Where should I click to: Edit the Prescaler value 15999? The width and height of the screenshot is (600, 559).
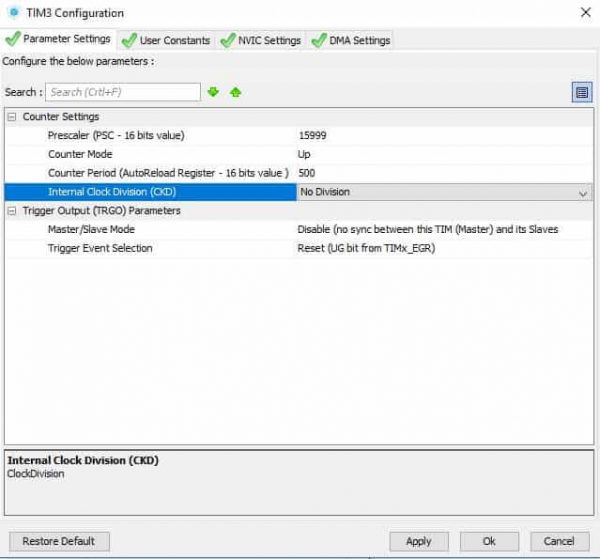pyautogui.click(x=440, y=135)
